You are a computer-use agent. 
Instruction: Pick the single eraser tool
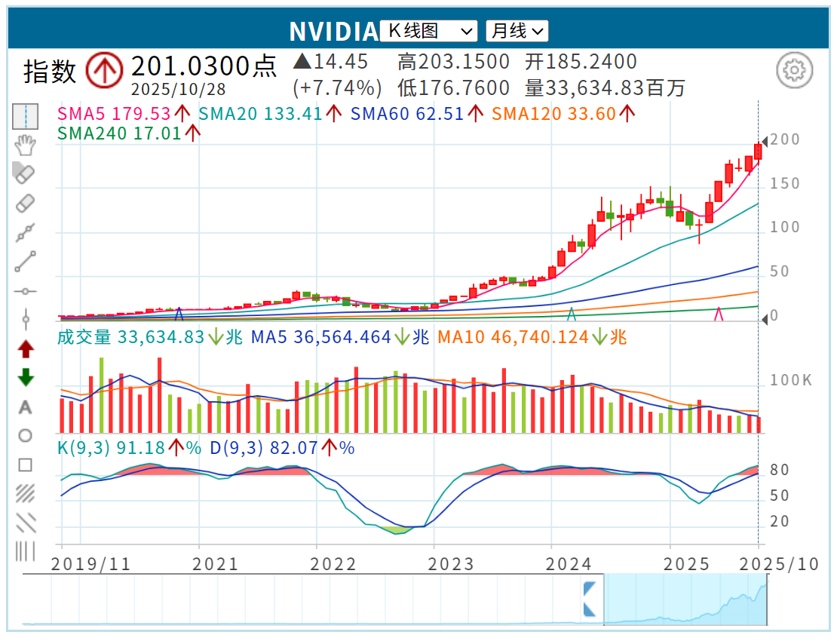[26, 203]
